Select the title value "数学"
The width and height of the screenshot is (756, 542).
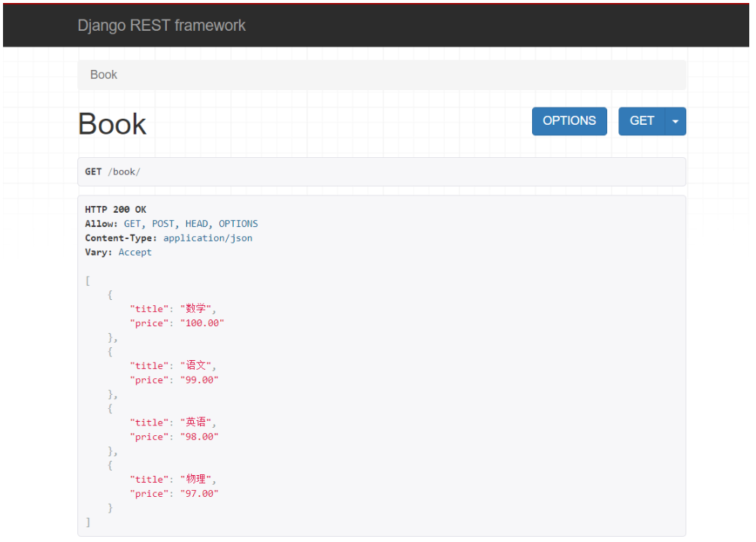pos(195,309)
